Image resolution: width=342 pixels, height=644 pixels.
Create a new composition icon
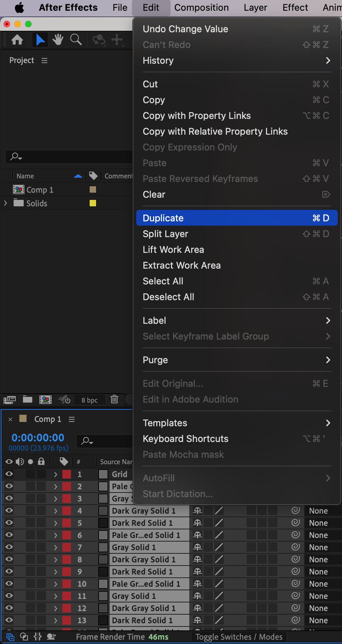pos(46,400)
